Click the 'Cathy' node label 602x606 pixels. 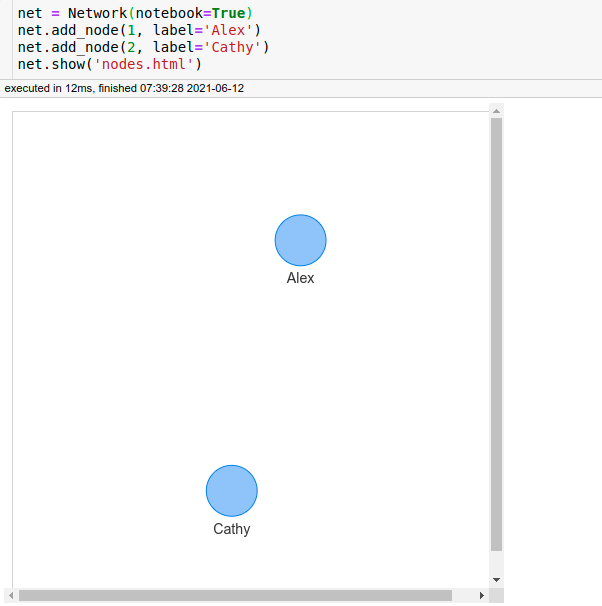(232, 529)
